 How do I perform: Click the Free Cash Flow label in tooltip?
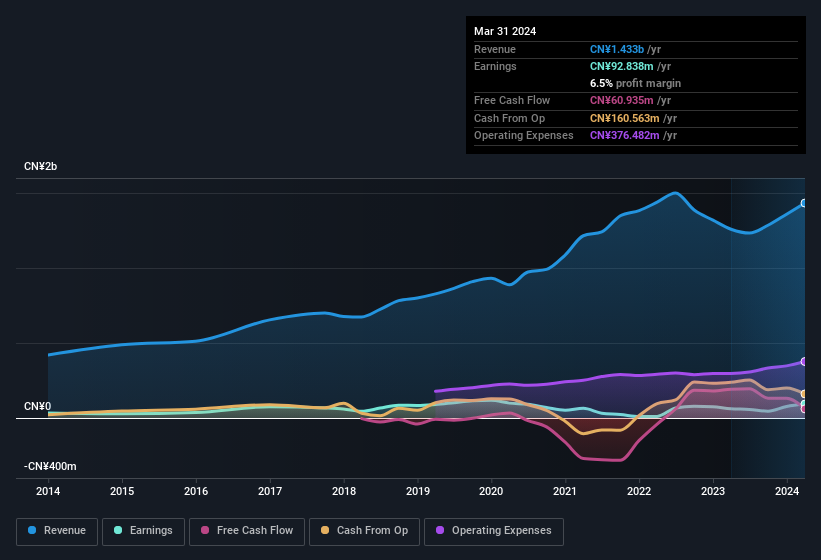(x=512, y=100)
